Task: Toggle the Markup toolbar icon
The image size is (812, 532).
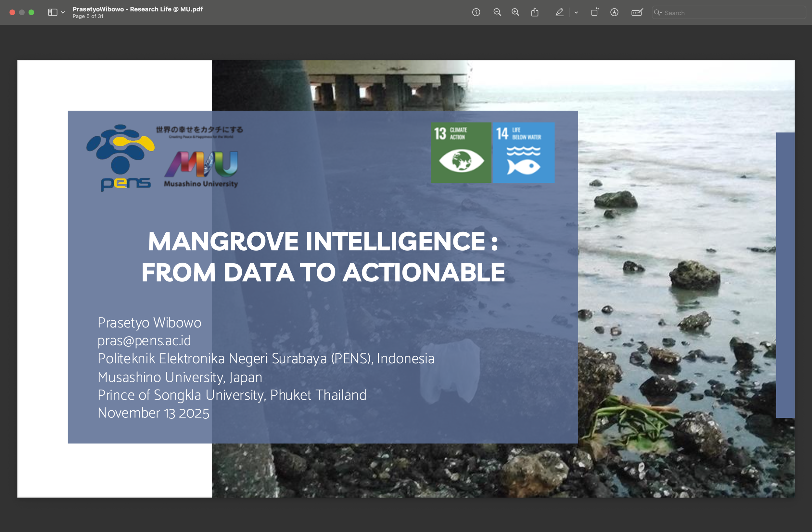Action: [x=614, y=13]
